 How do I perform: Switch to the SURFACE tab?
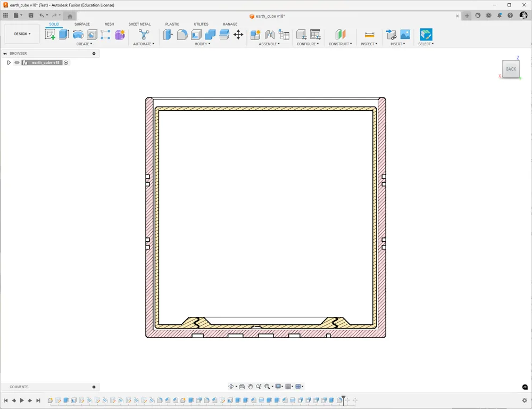82,24
